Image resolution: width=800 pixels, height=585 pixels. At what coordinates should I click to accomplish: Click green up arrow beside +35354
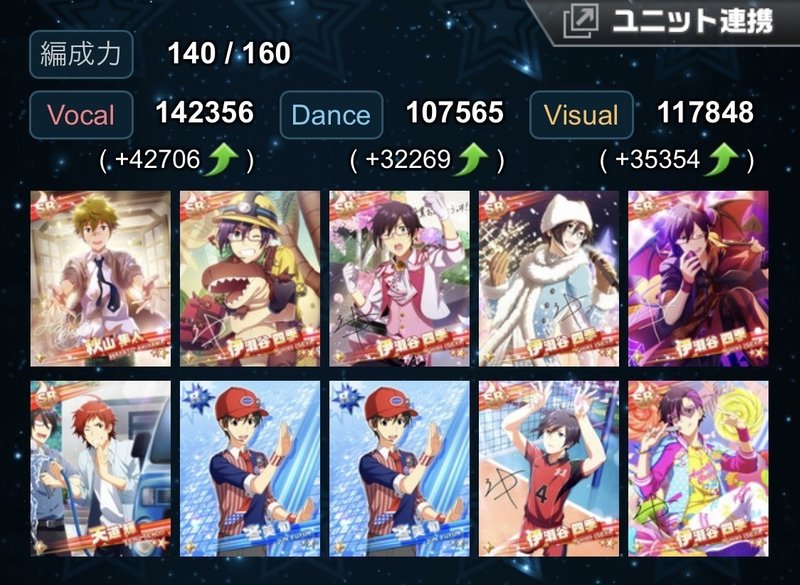721,159
